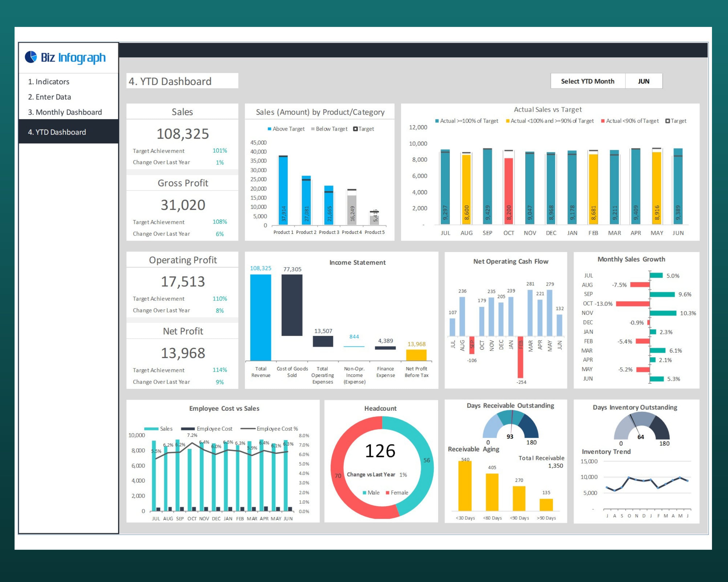The width and height of the screenshot is (728, 582).
Task: Select the OCT red sales bar
Action: [509, 191]
